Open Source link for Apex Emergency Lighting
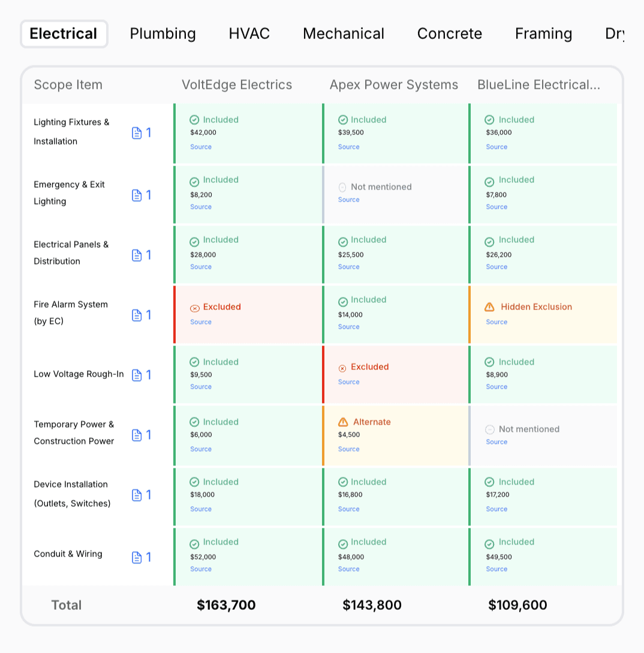 click(348, 200)
